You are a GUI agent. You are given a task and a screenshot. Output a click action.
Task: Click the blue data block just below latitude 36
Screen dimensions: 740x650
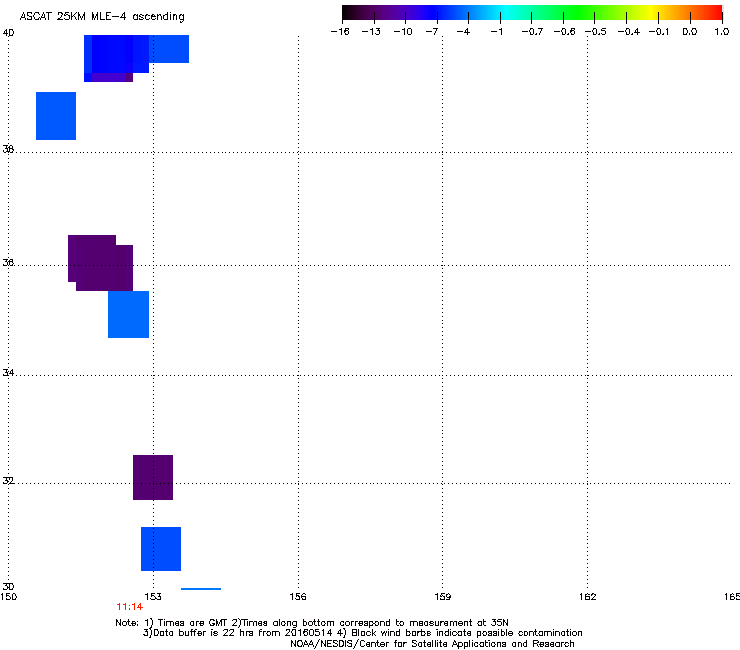[x=128, y=314]
